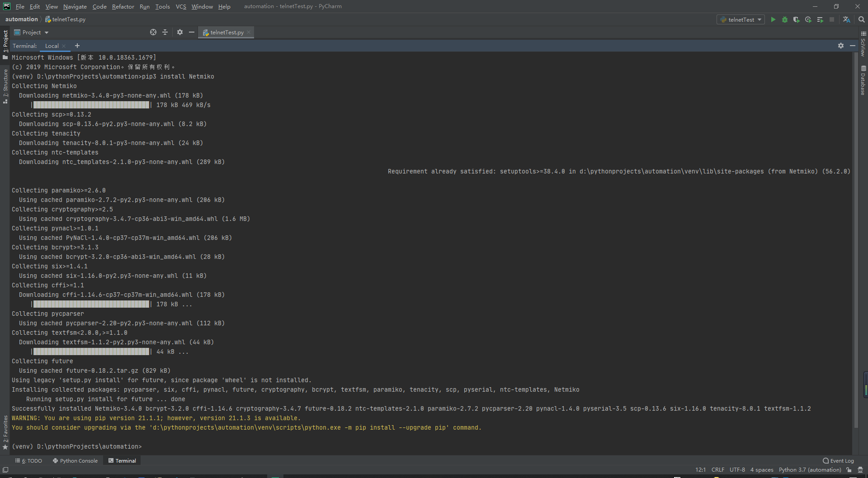
Task: Select the Terminal tool tab
Action: [122, 461]
